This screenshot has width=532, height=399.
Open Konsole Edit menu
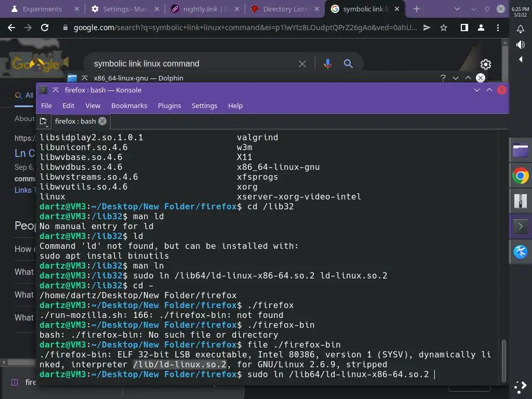pyautogui.click(x=68, y=105)
